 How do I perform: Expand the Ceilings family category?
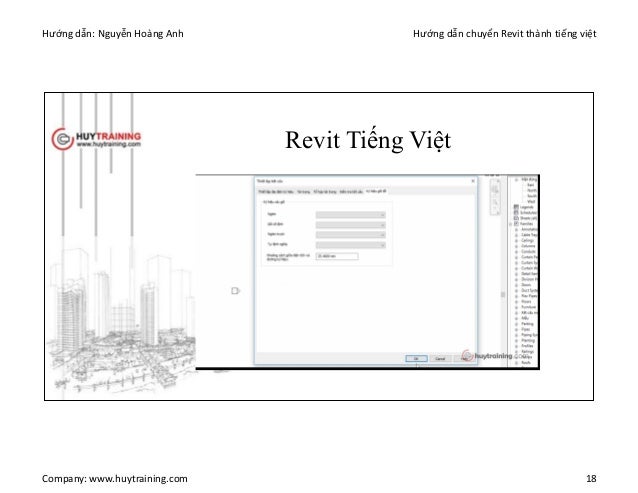click(x=516, y=240)
